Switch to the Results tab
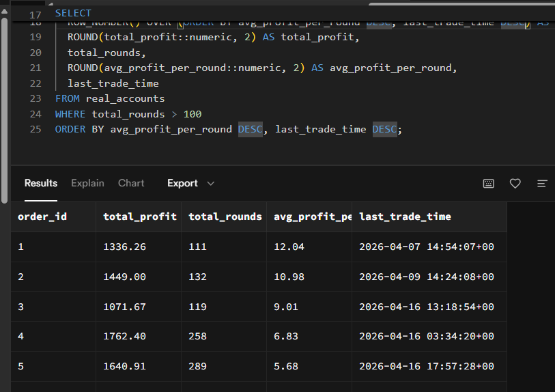 click(x=41, y=183)
